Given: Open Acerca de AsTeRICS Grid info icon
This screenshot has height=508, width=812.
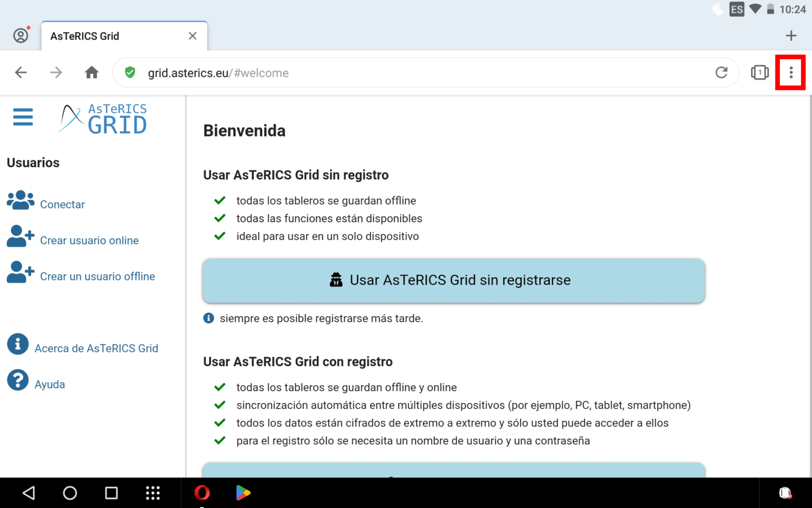Looking at the screenshot, I should point(17,344).
